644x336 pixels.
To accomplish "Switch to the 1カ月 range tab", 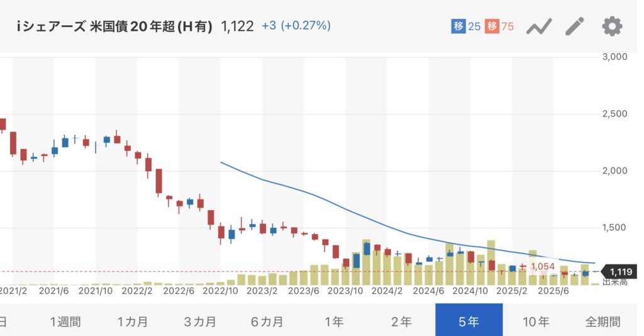I will click(x=133, y=322).
